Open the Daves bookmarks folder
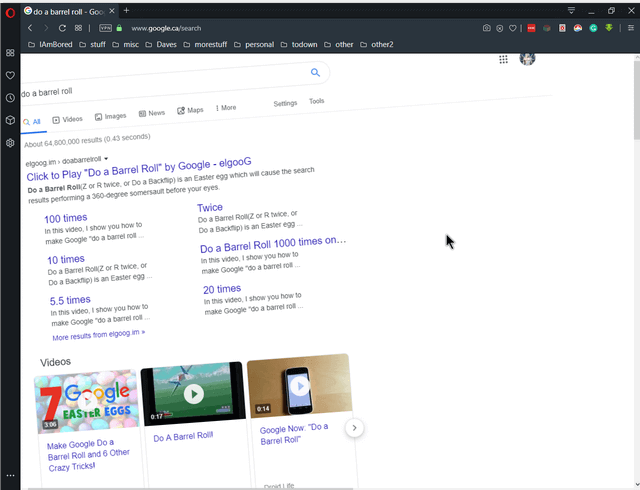640x490 pixels. click(x=161, y=44)
